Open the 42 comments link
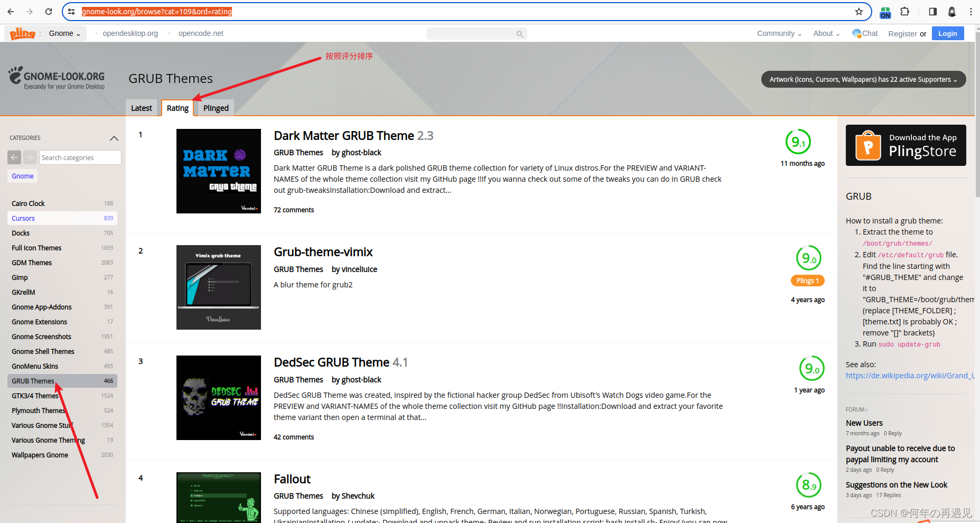This screenshot has width=980, height=523. click(294, 437)
